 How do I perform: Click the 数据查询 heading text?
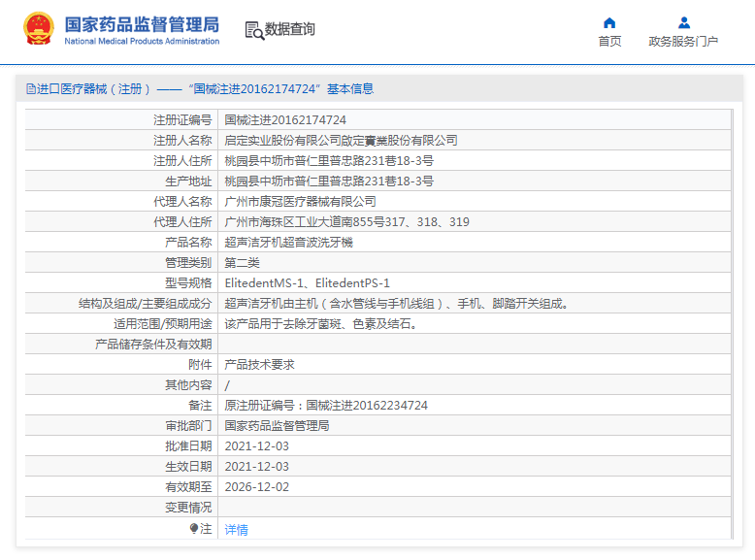[290, 29]
